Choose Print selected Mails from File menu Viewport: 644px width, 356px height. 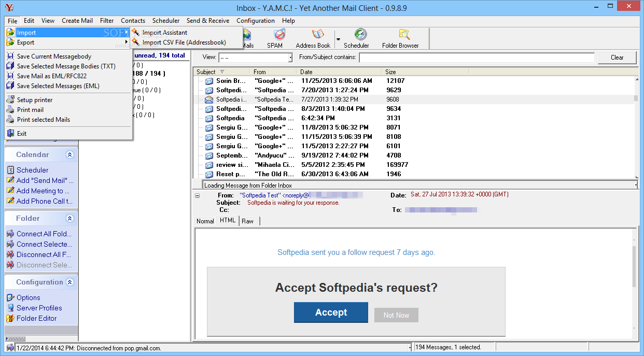click(44, 119)
